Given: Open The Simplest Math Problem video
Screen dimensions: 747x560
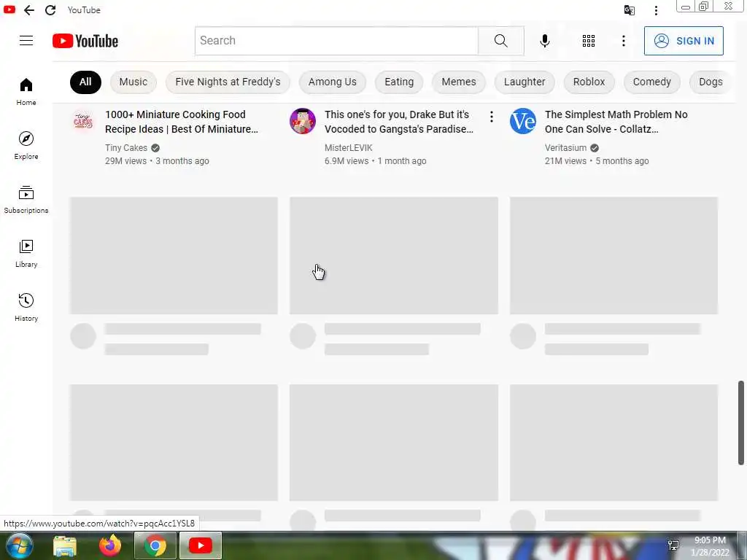Looking at the screenshot, I should click(616, 122).
